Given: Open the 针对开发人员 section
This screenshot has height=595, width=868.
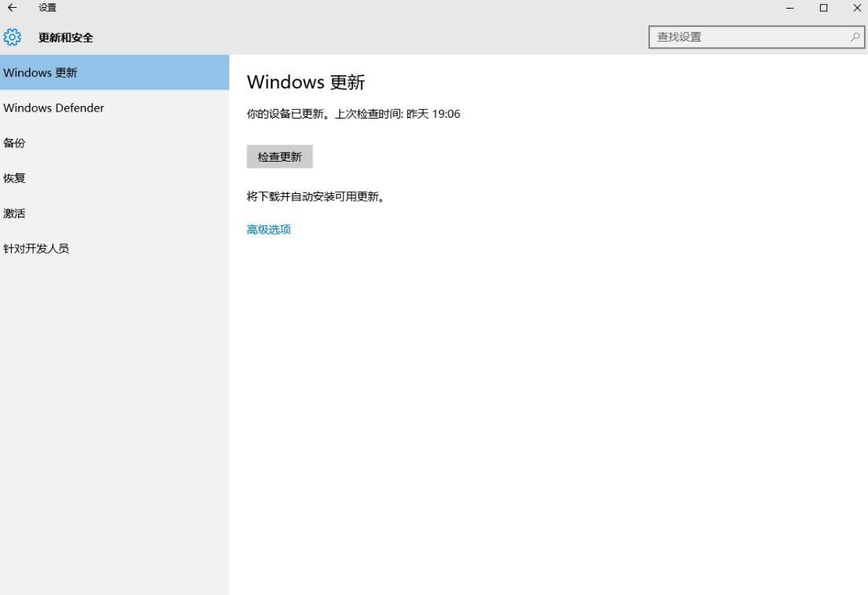Looking at the screenshot, I should coord(115,249).
